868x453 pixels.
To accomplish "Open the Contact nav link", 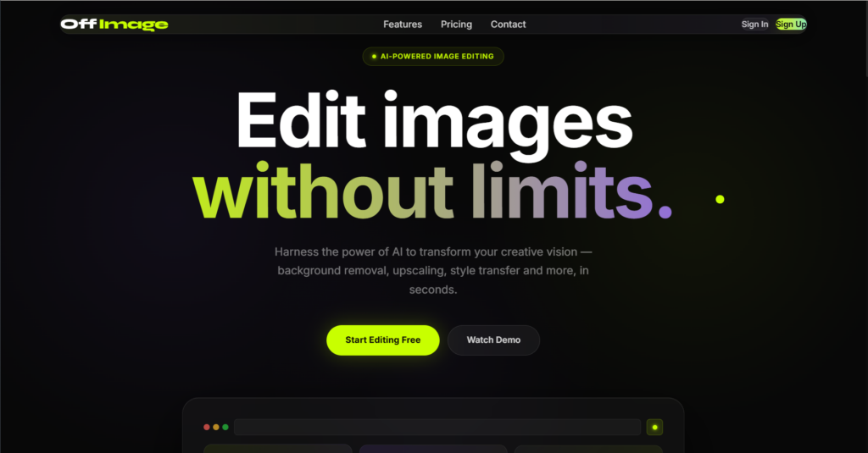I will [x=509, y=25].
